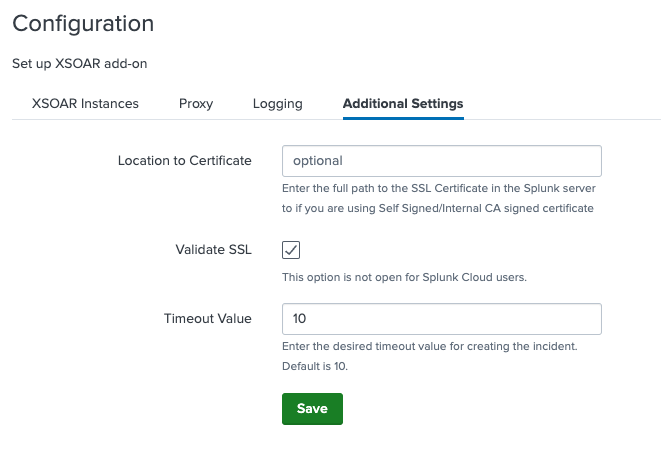Click 'This option is not open for Splunk Cloud users.' text
661x451 pixels.
point(404,277)
